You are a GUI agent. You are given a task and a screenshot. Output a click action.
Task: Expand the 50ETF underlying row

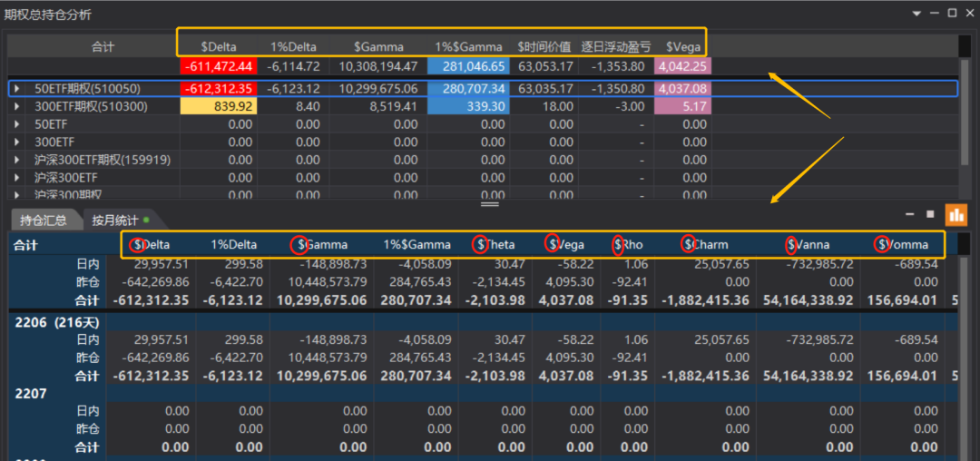(16, 124)
